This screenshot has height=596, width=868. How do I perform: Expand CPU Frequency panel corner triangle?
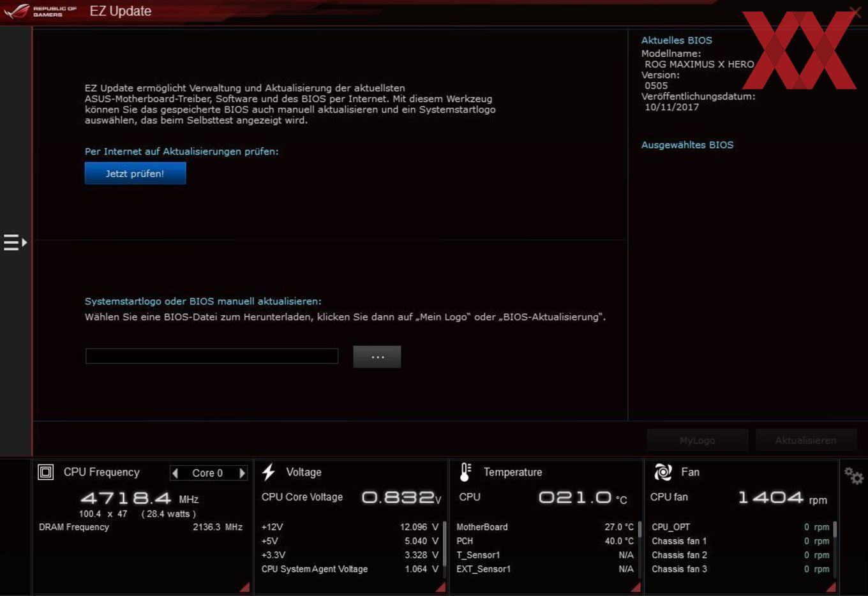245,587
